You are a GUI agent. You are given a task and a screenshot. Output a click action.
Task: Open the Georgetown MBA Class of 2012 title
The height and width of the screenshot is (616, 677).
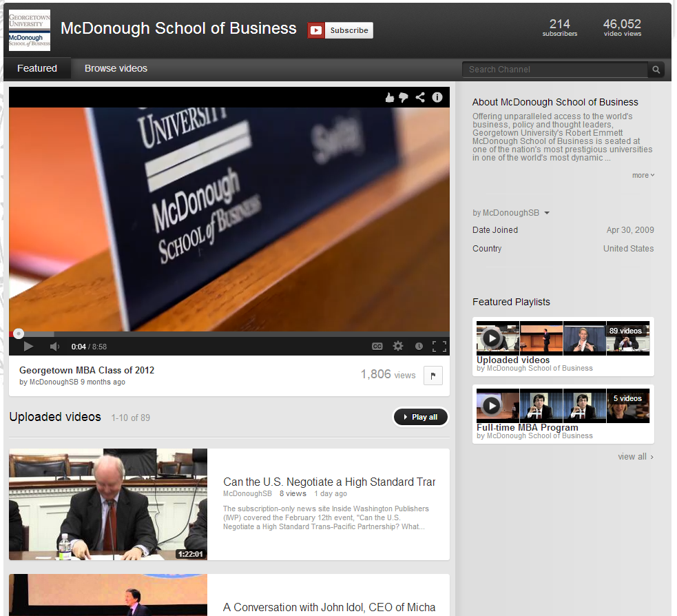tap(87, 370)
